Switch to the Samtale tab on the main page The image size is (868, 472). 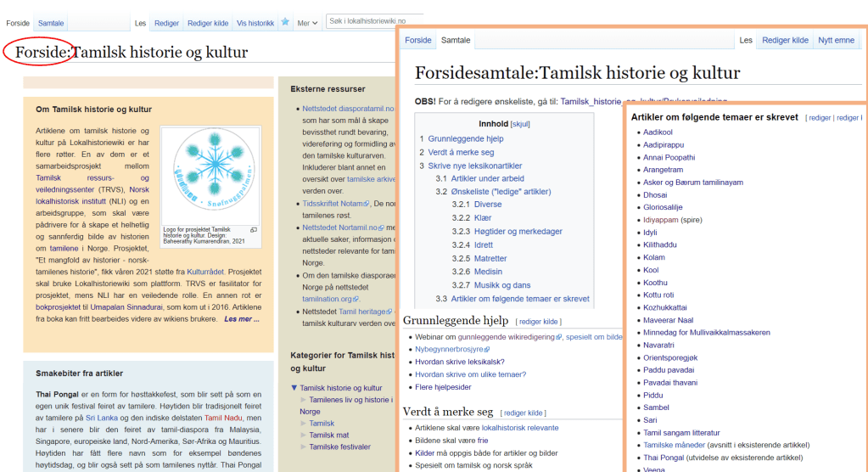tap(50, 23)
